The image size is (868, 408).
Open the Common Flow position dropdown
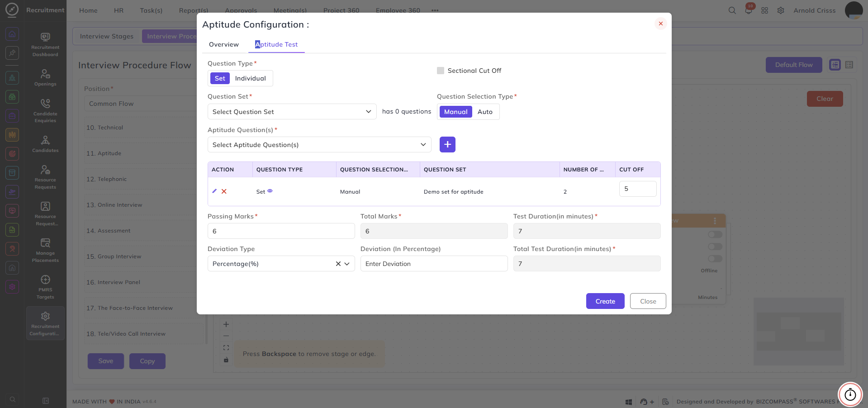[x=140, y=104]
